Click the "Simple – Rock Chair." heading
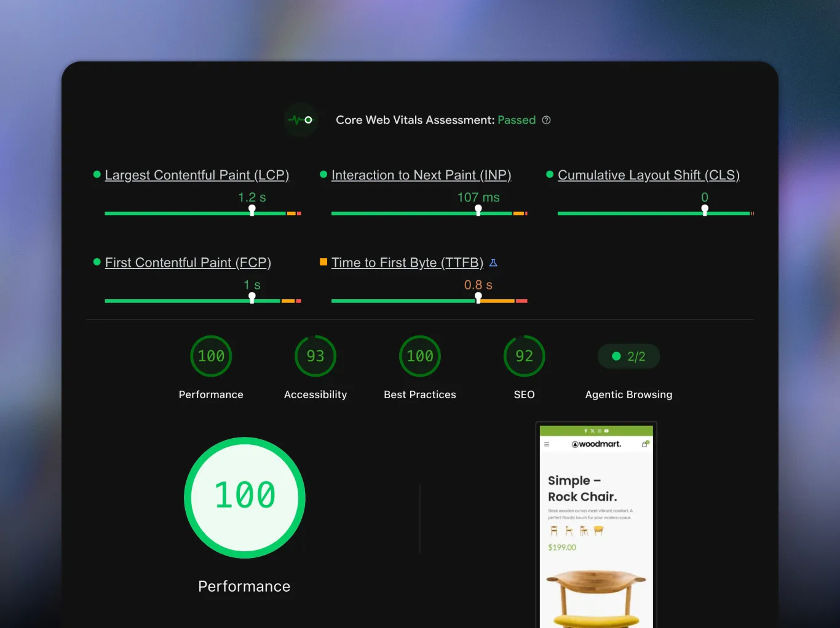The width and height of the screenshot is (840, 628). coord(582,489)
